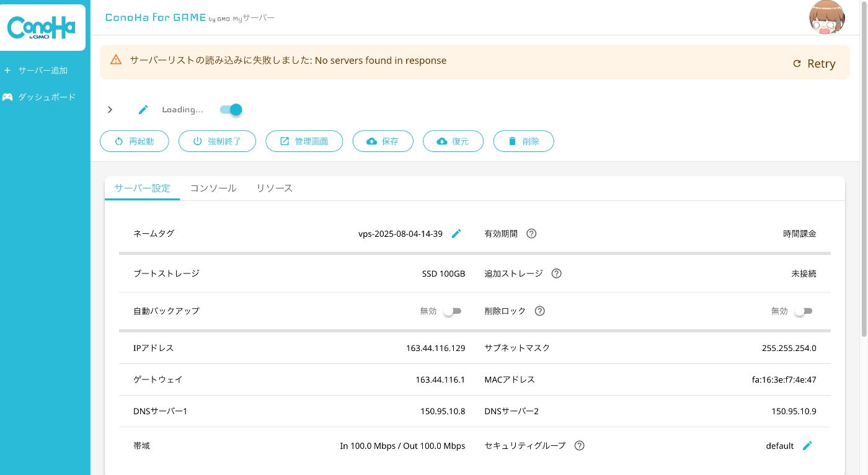Click the 未接続 additional storage value
This screenshot has height=475, width=868.
[804, 273]
